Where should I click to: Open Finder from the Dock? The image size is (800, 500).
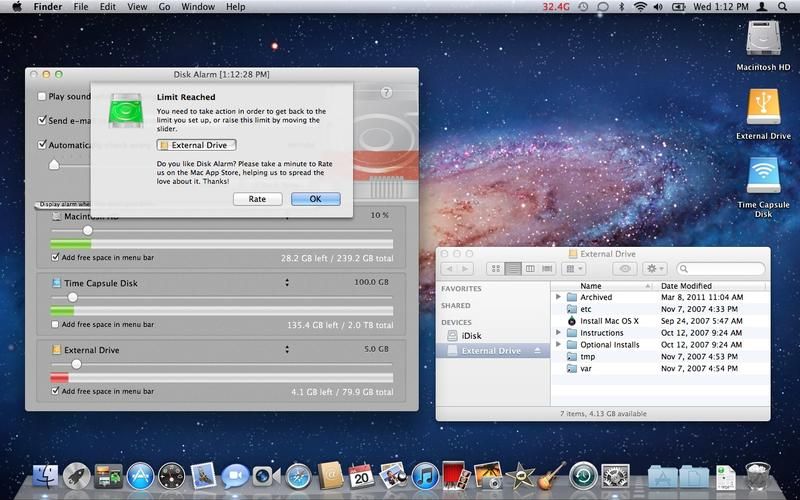45,476
